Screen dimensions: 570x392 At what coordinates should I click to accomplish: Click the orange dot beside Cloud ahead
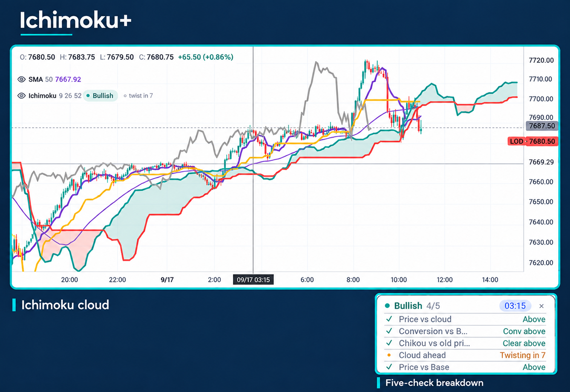[389, 355]
